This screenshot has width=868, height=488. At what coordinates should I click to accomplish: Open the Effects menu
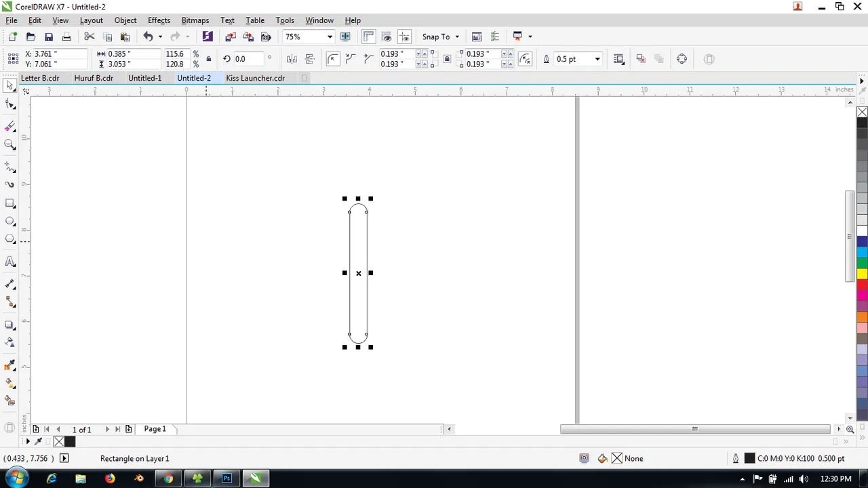(x=159, y=20)
